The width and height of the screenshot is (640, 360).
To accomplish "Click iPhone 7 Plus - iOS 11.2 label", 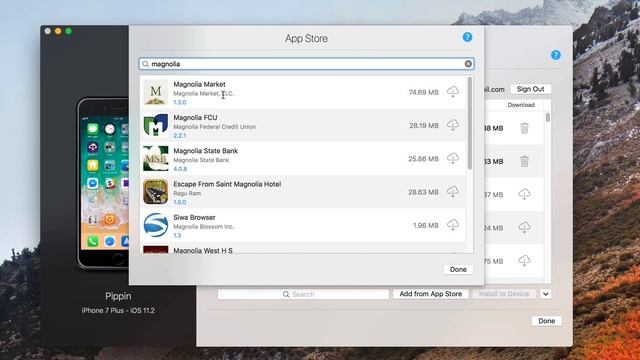I will pyautogui.click(x=118, y=311).
